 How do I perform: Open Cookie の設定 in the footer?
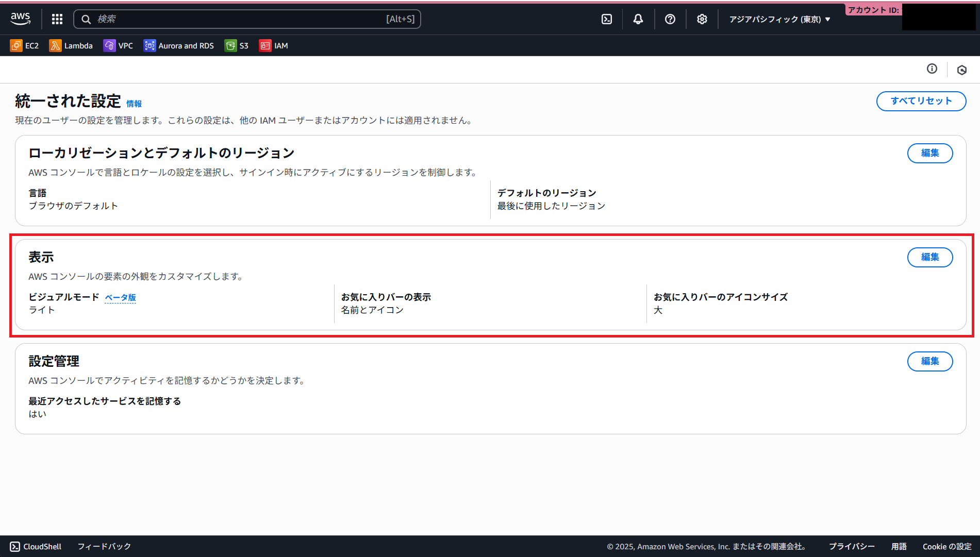947,546
